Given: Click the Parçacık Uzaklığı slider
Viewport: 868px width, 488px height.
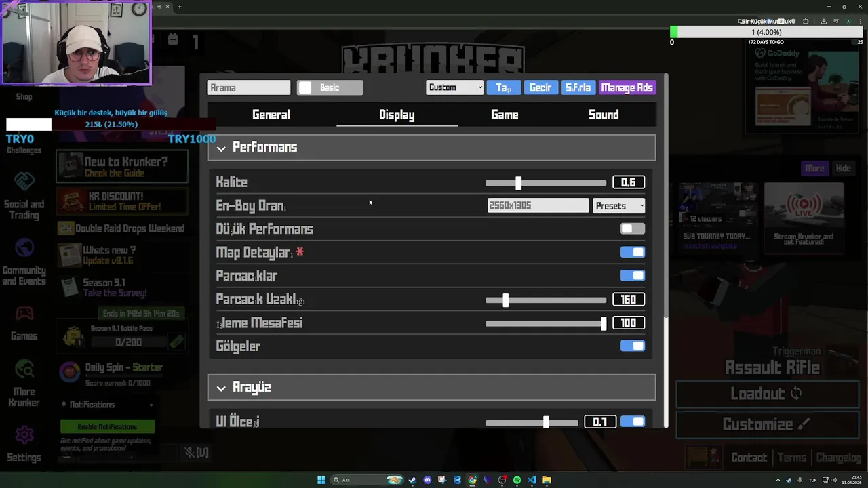Looking at the screenshot, I should (546, 300).
